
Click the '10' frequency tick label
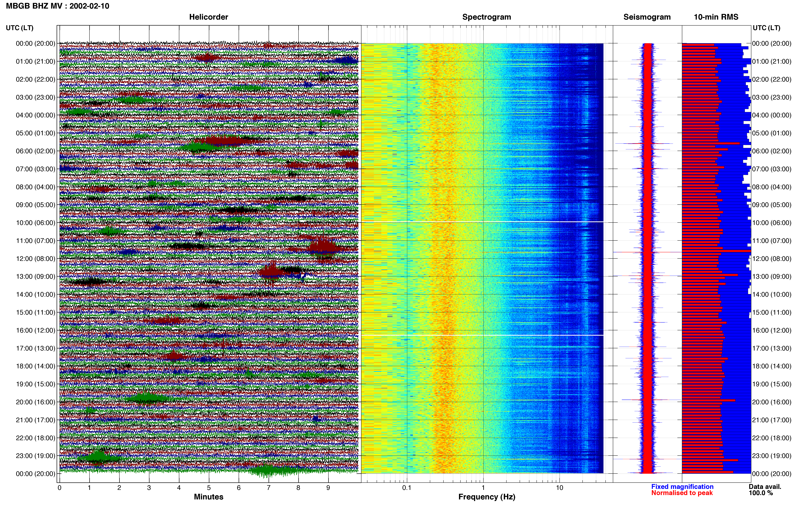pos(559,488)
